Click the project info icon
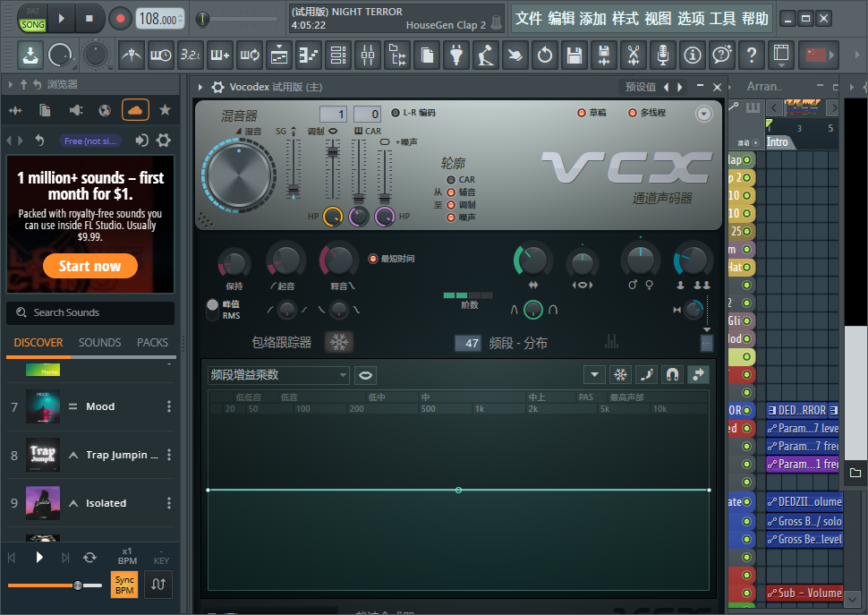This screenshot has width=868, height=615. click(692, 56)
